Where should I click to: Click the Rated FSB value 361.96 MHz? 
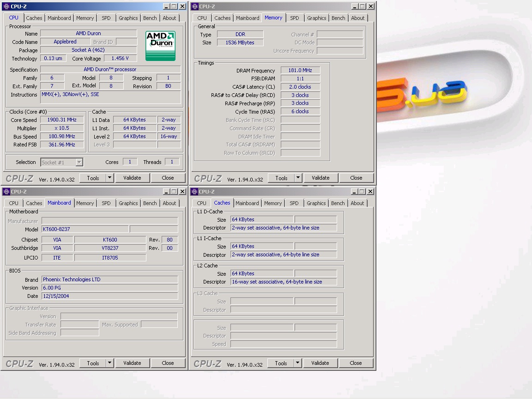[x=62, y=145]
